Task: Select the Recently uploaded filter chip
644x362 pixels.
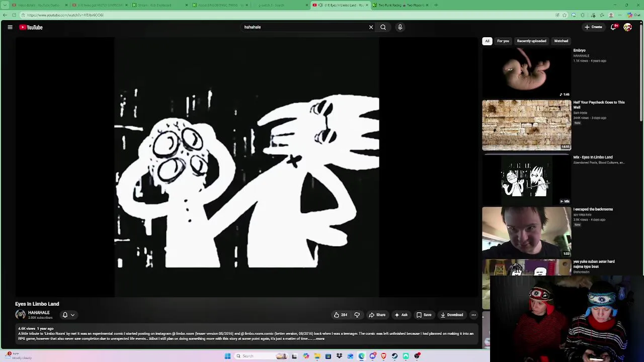Action: point(531,41)
